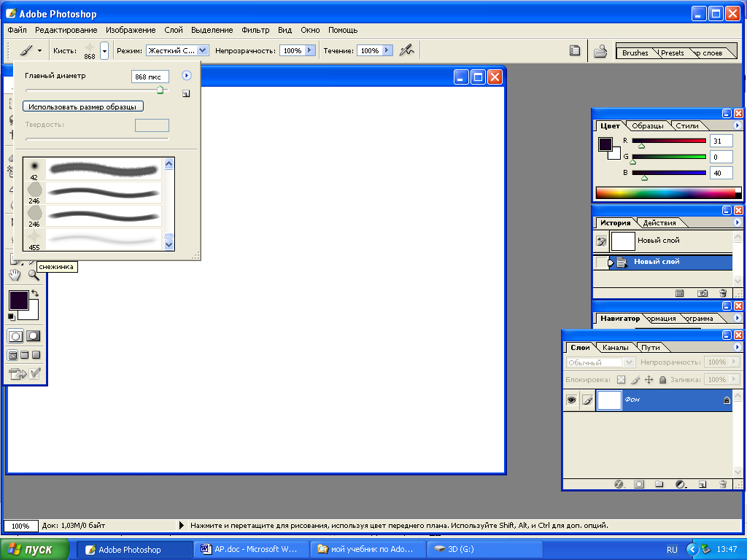Click the 868 пкс diameter field
Image resolution: width=747 pixels, height=560 pixels.
(x=150, y=77)
